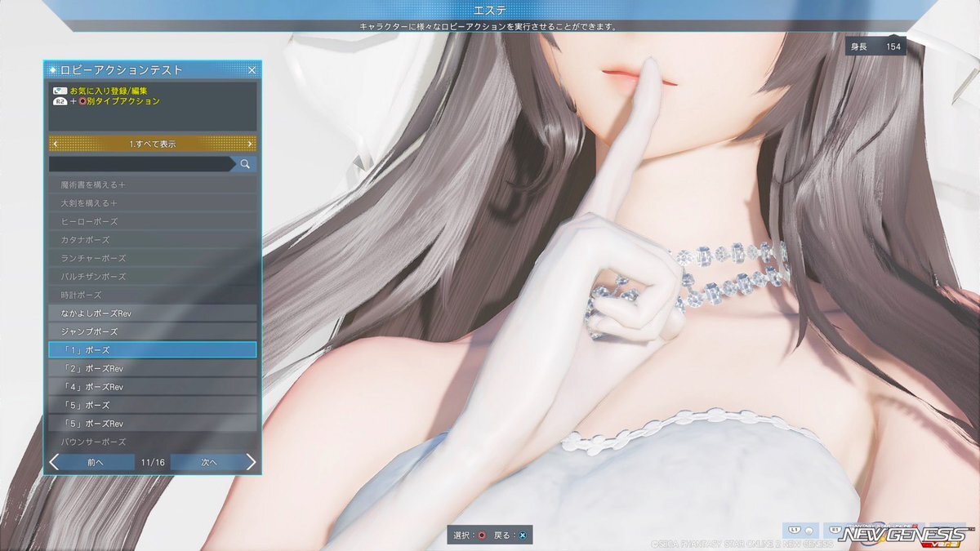Screen dimensions: 980x551
Task: Select「2」ポーズRev action
Action: click(153, 368)
